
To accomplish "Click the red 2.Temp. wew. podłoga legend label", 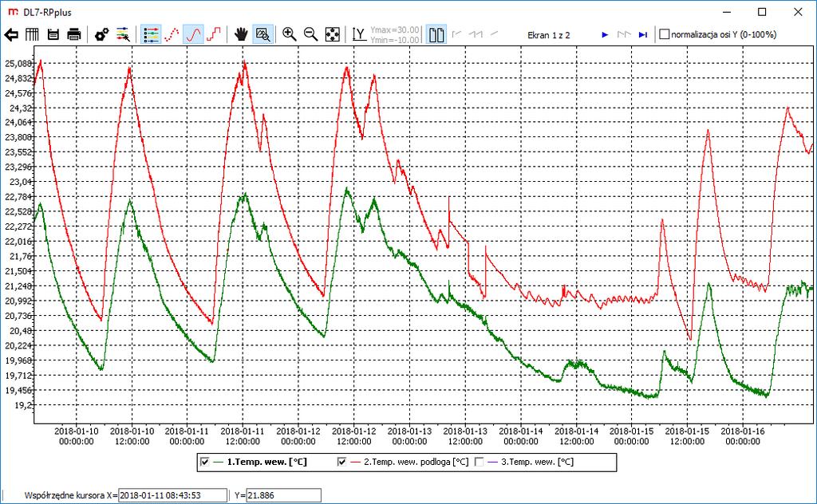I will coord(416,462).
